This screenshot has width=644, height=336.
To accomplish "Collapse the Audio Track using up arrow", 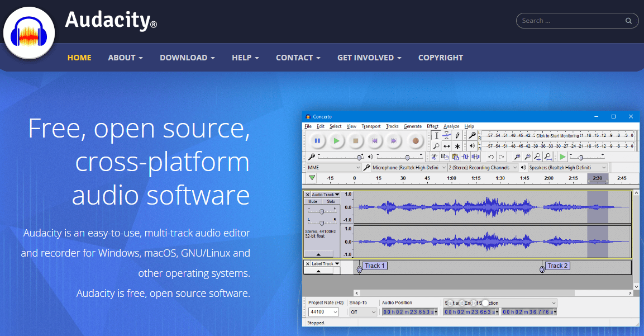I will 318,254.
